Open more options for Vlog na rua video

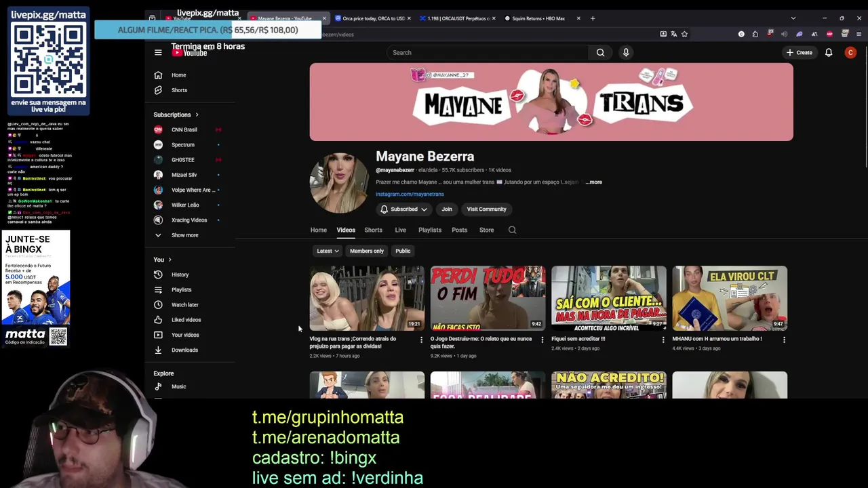pos(421,340)
